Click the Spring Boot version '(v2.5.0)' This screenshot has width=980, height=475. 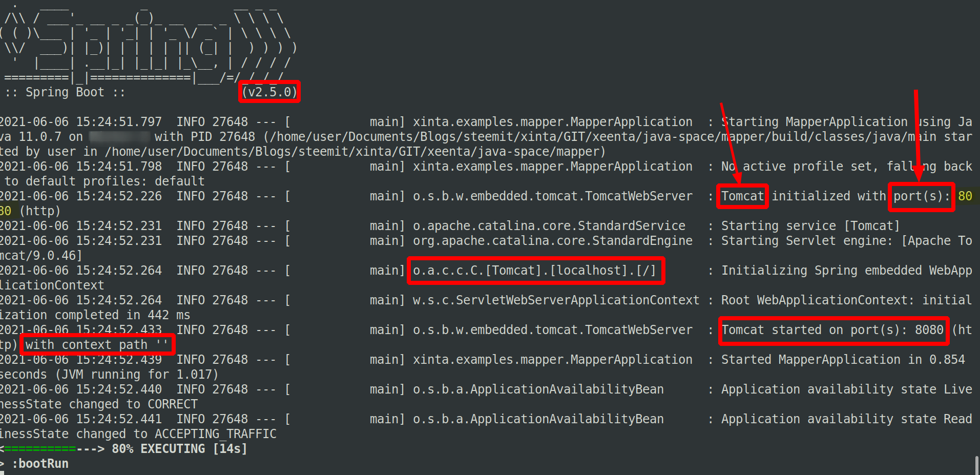coord(269,92)
